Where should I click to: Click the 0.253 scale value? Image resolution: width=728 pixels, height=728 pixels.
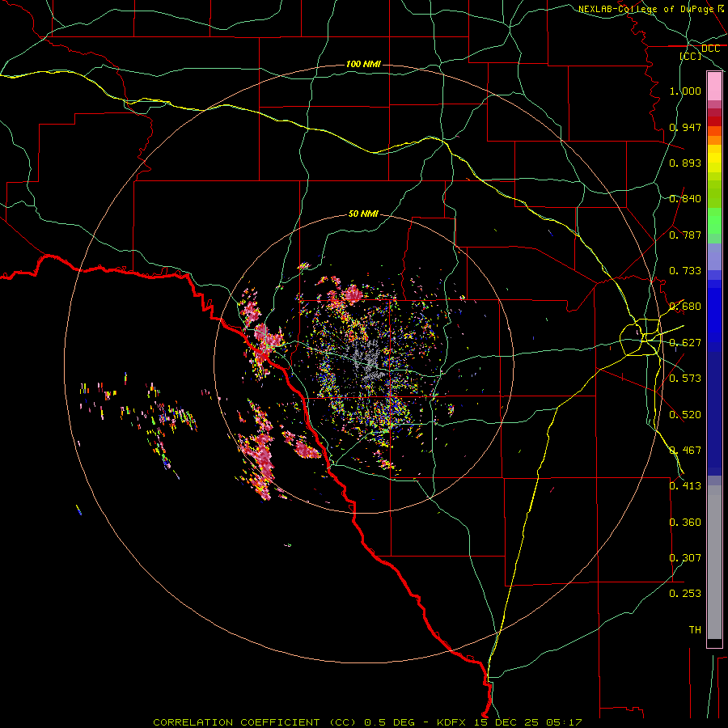tap(685, 594)
